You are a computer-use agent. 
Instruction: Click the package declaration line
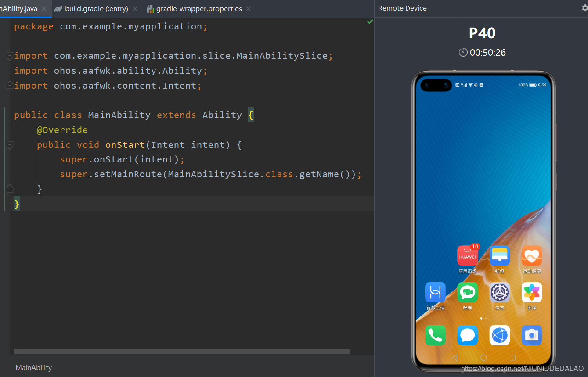[111, 26]
